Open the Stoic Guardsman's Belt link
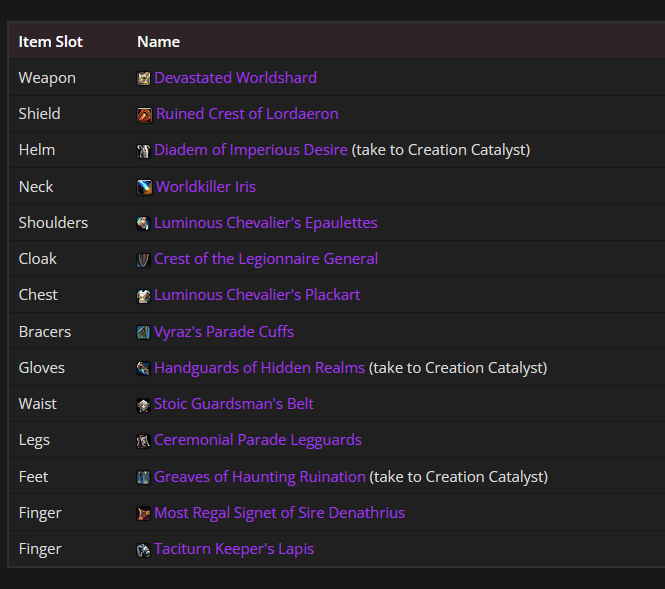This screenshot has height=589, width=665. (x=234, y=404)
